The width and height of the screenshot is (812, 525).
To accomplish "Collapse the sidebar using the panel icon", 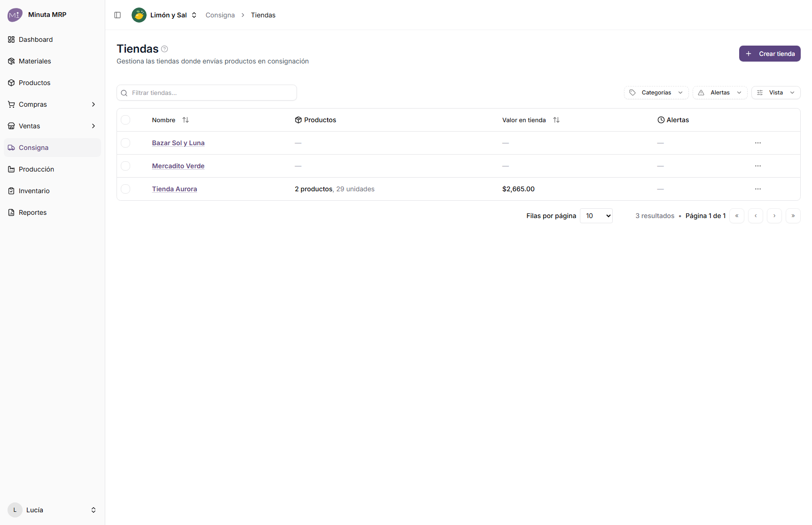I will [117, 15].
